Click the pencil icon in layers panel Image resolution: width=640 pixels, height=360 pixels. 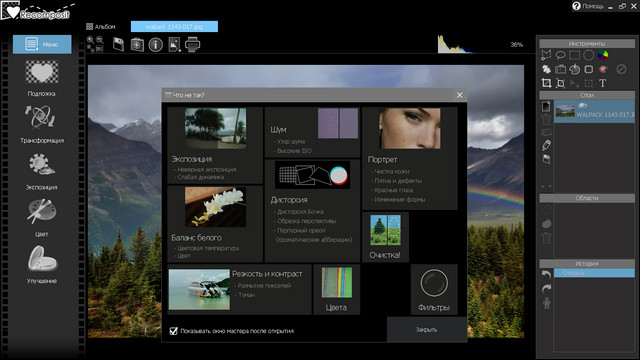coord(547,145)
